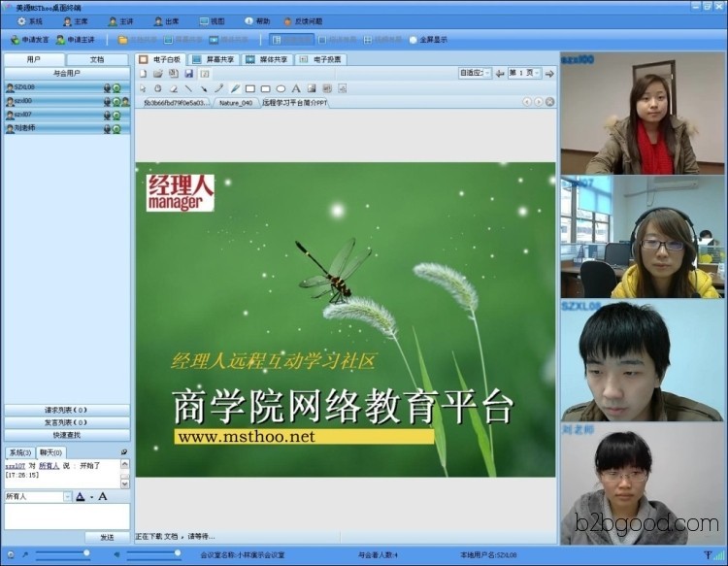Save whiteboard using the floppy disk icon

click(x=189, y=74)
